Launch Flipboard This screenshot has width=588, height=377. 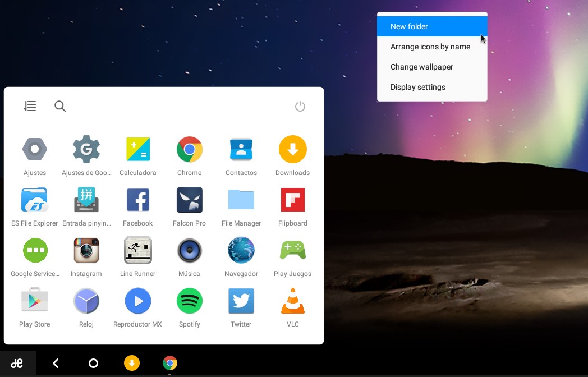point(292,200)
